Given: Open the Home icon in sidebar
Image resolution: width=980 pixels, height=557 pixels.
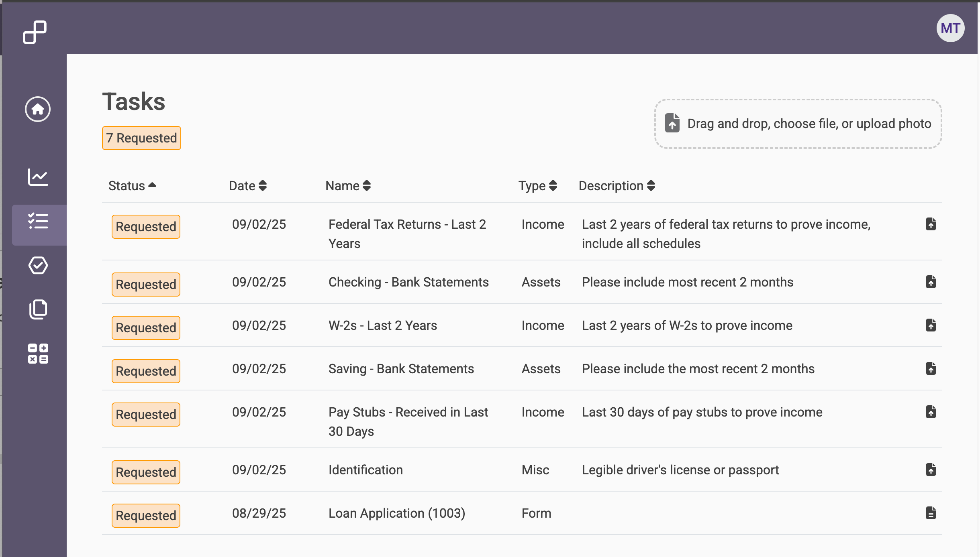Looking at the screenshot, I should (38, 109).
